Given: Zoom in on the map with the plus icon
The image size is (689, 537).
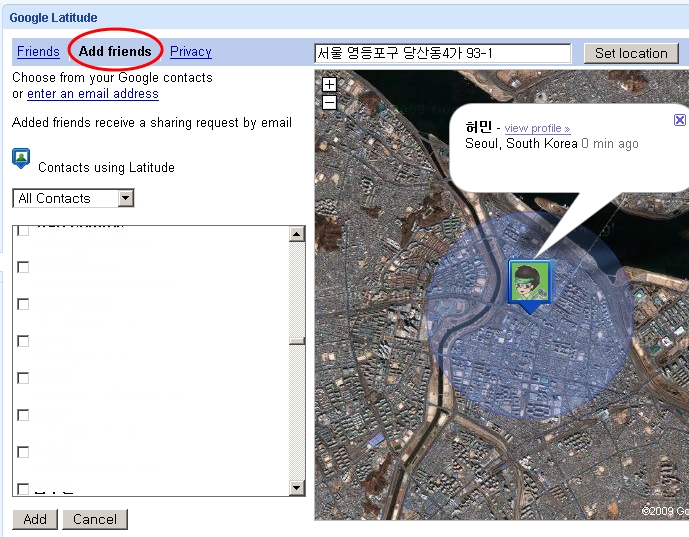Looking at the screenshot, I should [330, 84].
